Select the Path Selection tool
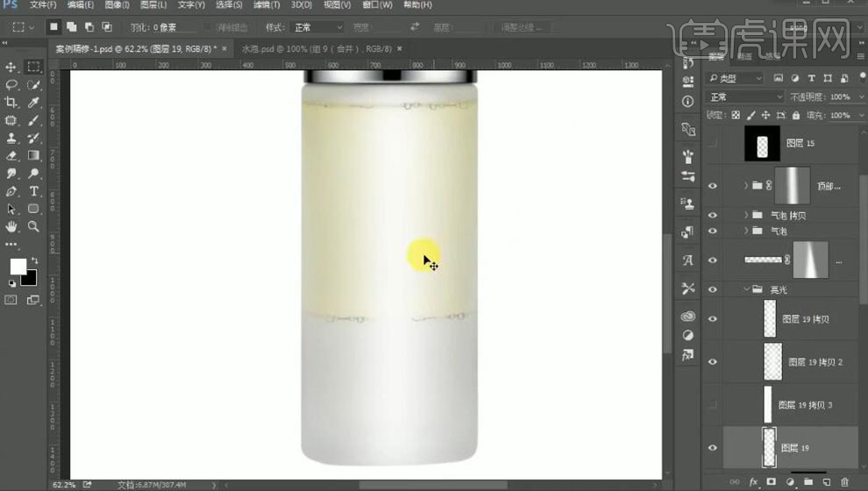Viewport: 868px width, 491px height. [11, 209]
